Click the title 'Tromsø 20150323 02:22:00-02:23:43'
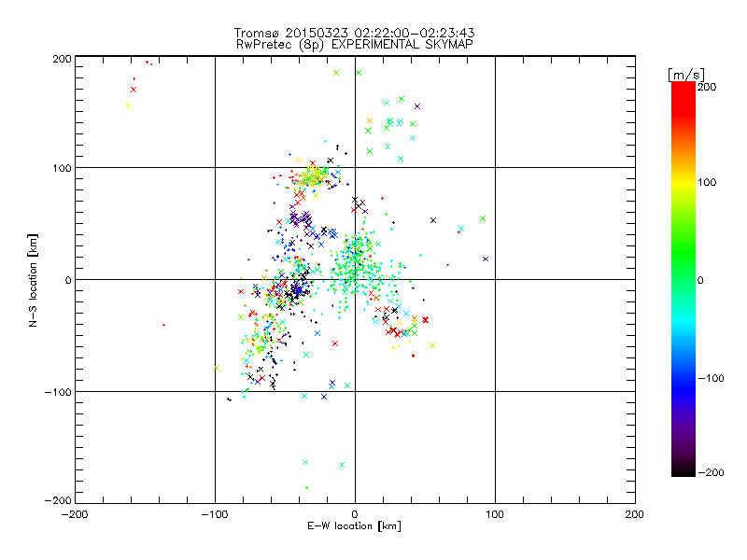The width and height of the screenshot is (747, 560). (x=355, y=33)
